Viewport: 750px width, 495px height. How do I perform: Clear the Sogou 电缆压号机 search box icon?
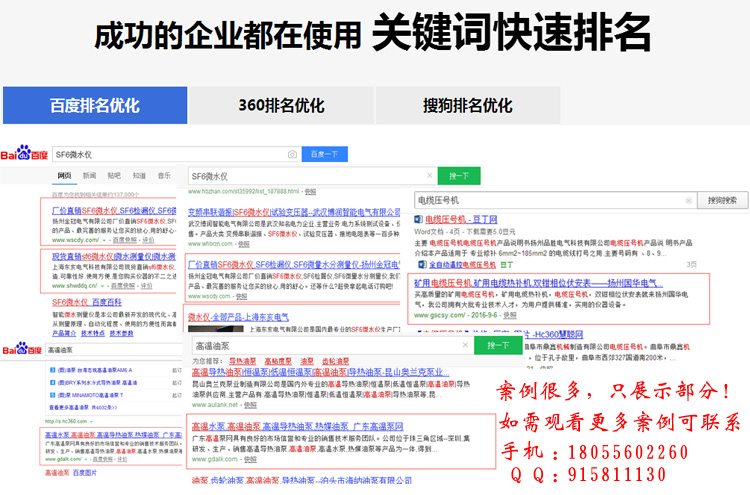click(x=689, y=200)
